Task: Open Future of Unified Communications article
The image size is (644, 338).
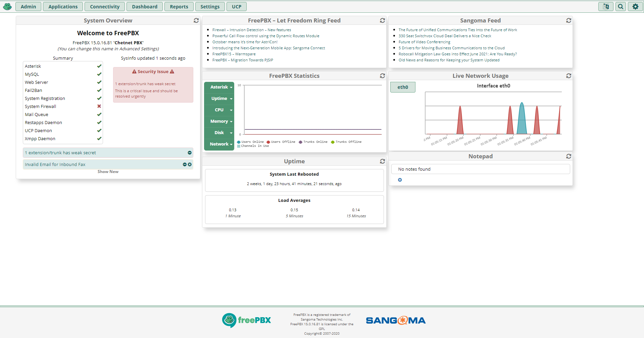Action: click(x=458, y=30)
